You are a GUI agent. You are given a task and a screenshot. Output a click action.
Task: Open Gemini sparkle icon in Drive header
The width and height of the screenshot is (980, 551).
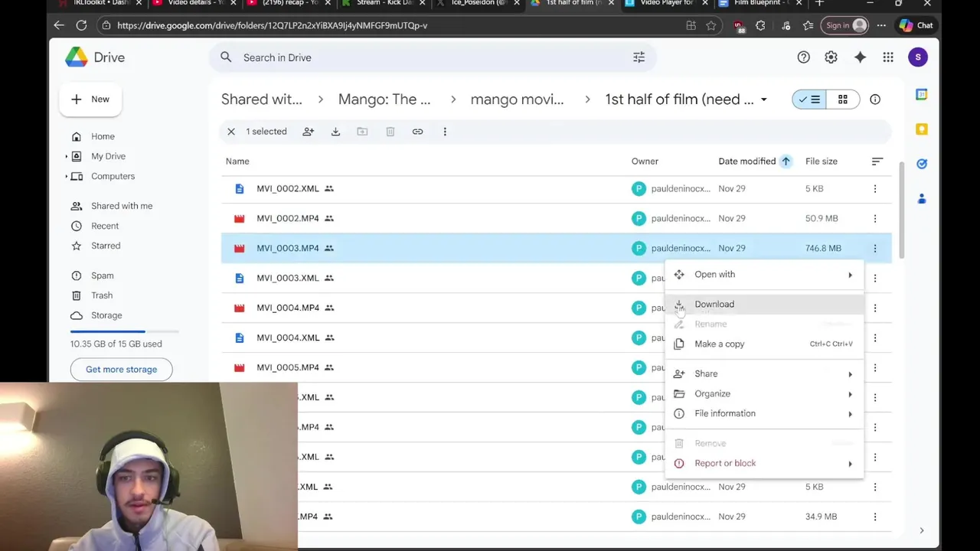pos(860,57)
